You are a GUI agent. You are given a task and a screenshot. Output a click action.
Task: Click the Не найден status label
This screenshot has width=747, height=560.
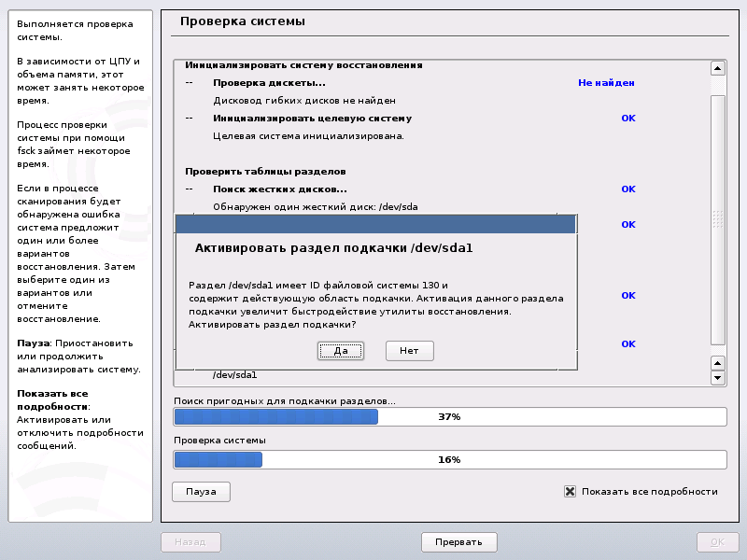click(606, 83)
